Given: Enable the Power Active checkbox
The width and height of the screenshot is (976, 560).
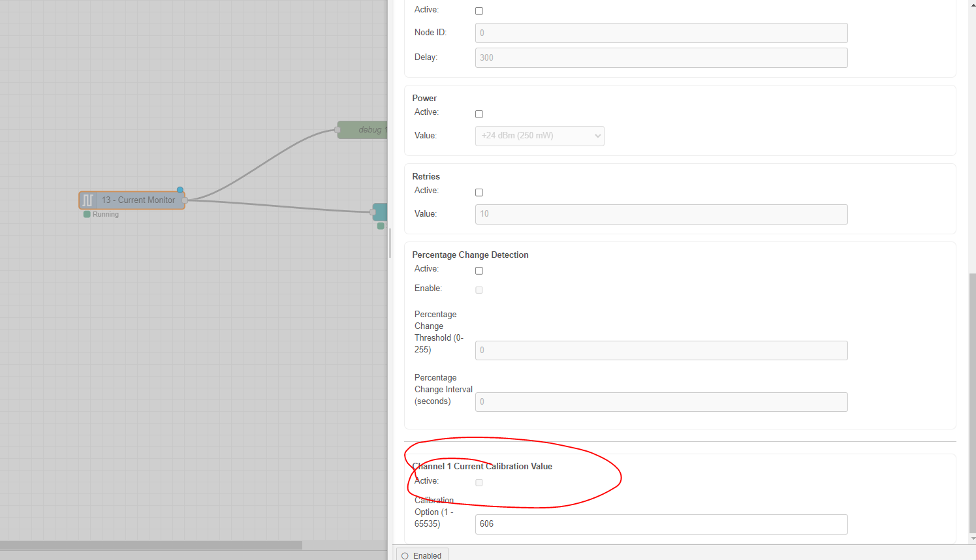Looking at the screenshot, I should click(x=479, y=114).
